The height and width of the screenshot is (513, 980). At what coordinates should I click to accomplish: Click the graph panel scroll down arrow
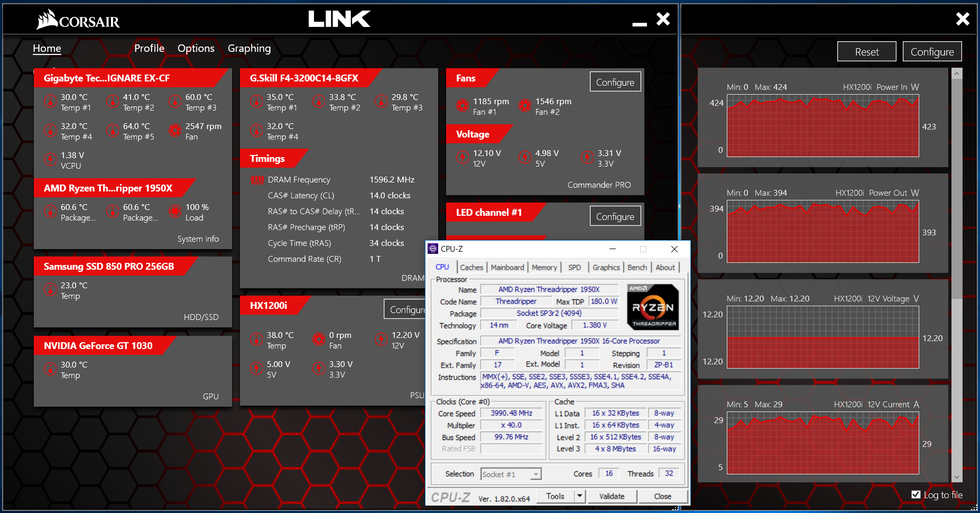click(956, 477)
